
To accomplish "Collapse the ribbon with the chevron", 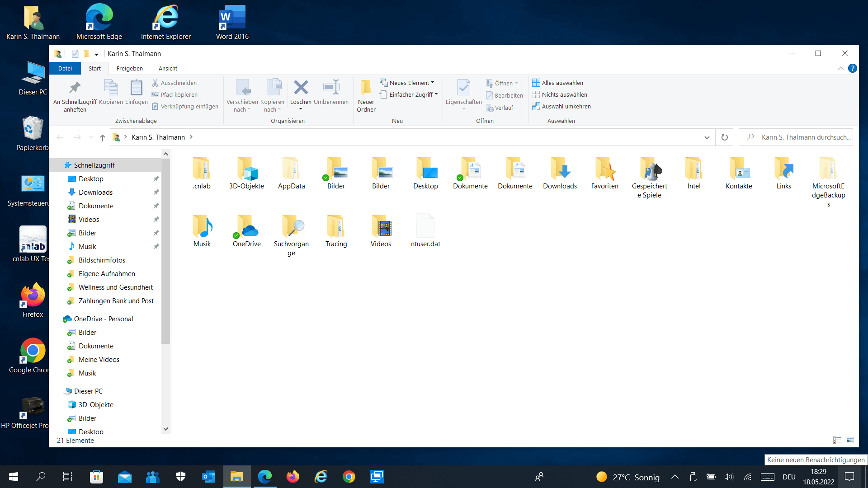I will [x=841, y=68].
